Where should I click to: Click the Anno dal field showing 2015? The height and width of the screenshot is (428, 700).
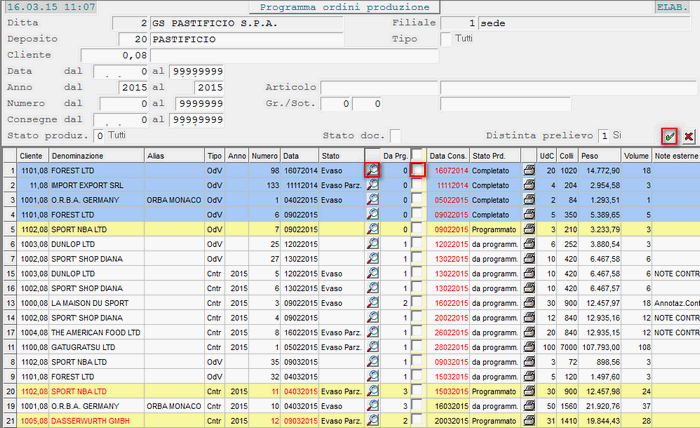(x=133, y=87)
